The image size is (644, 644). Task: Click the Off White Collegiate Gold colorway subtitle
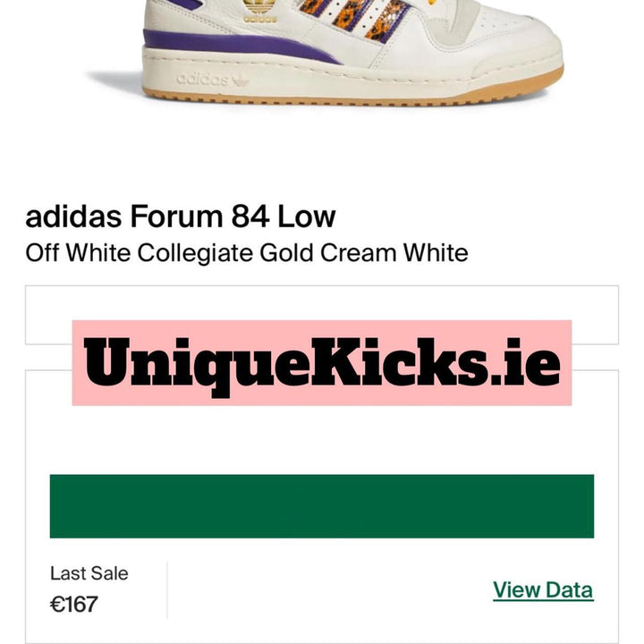point(247,252)
